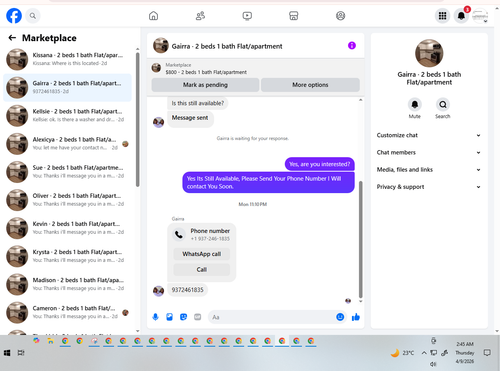Open the Cameron conversation
The image size is (500, 371).
[x=67, y=312]
